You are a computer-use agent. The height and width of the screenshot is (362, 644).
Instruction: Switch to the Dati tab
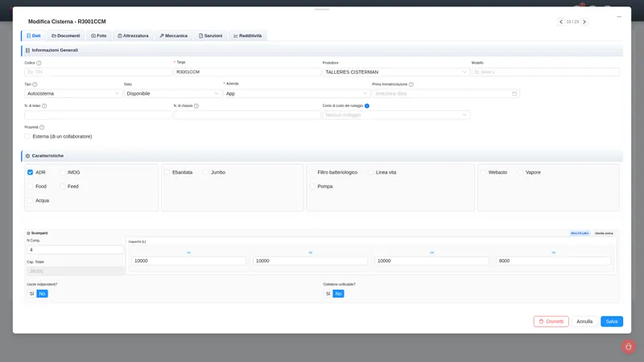[x=34, y=35]
